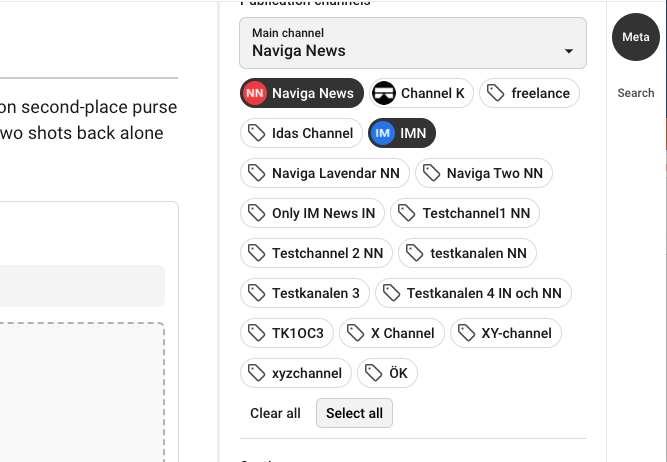Viewport: 667px width, 462px height.
Task: Click the tag icon on ÖK chip
Action: tap(373, 373)
